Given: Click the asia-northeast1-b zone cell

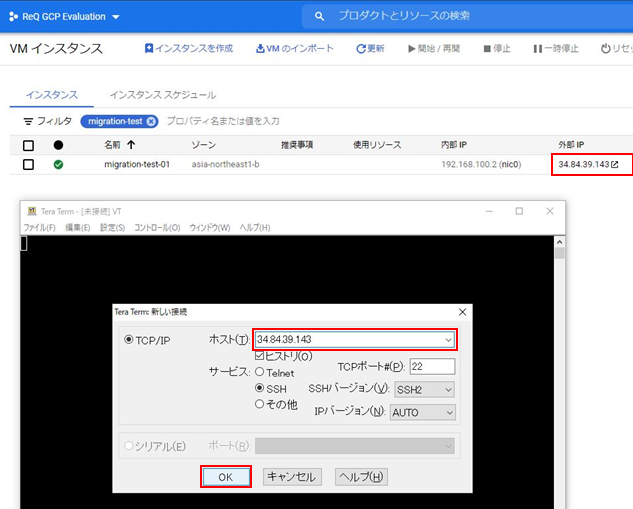Looking at the screenshot, I should [x=225, y=164].
